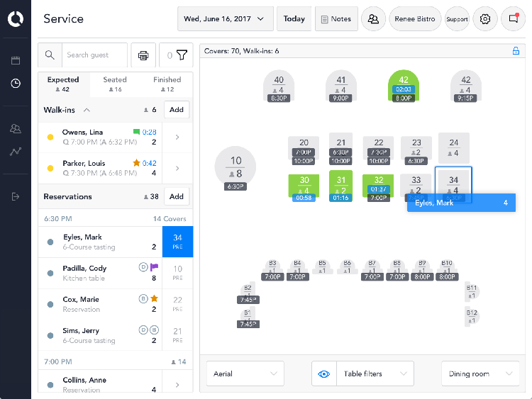
Task: Open calendar view in left sidebar
Action: (15, 60)
